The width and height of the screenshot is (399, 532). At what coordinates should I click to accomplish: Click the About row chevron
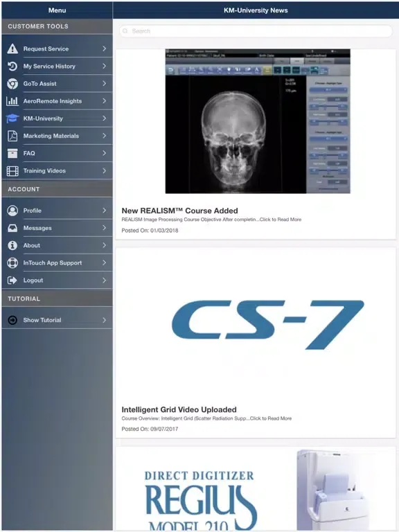[104, 245]
